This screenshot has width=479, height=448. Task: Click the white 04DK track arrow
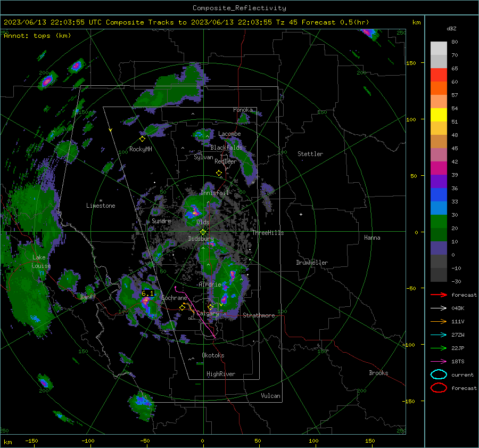[439, 308]
